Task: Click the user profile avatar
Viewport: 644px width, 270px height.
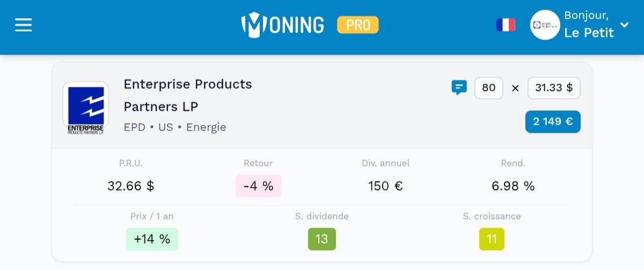Action: pyautogui.click(x=545, y=25)
